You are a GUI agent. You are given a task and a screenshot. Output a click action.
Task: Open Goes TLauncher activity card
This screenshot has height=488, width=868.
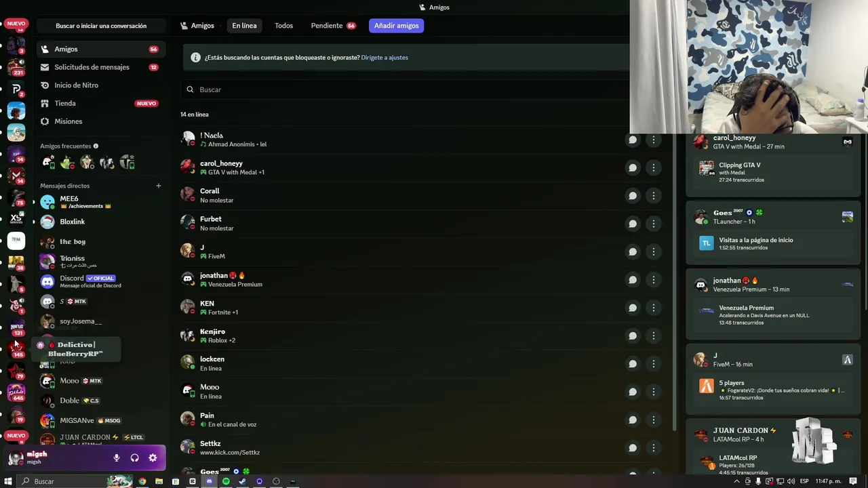coord(773,243)
